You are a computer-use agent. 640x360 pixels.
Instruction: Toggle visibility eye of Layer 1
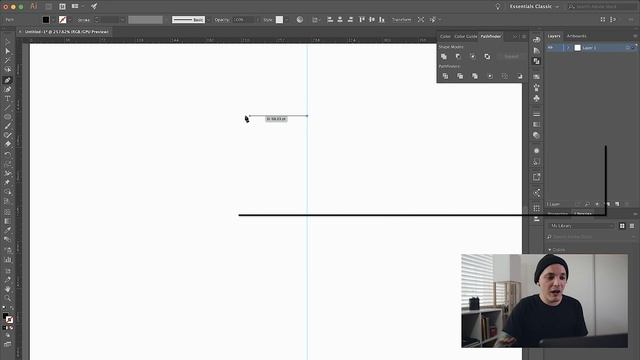[550, 48]
